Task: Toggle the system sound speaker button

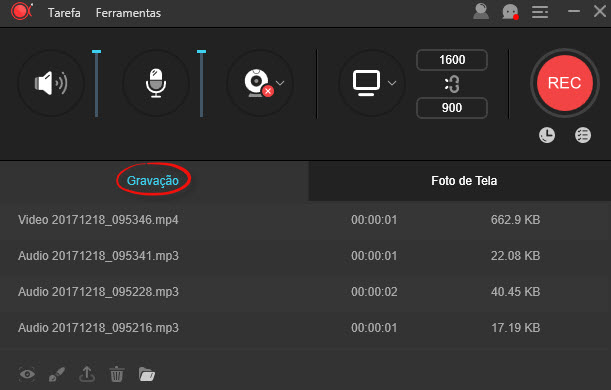Action: pyautogui.click(x=51, y=83)
